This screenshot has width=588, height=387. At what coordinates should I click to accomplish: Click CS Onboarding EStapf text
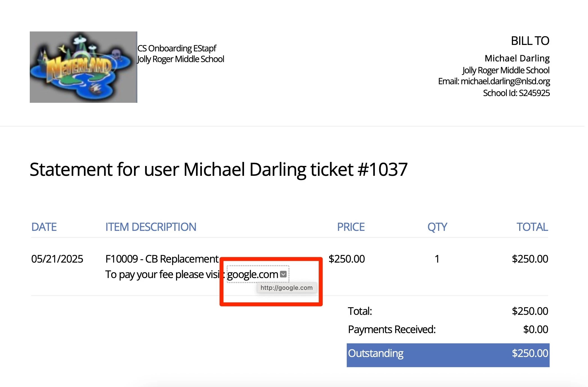tap(177, 48)
